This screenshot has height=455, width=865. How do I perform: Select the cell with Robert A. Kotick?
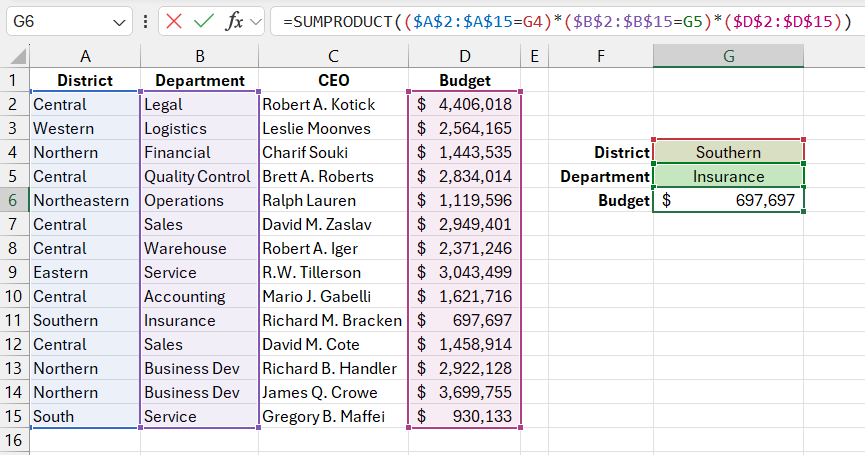pos(333,104)
